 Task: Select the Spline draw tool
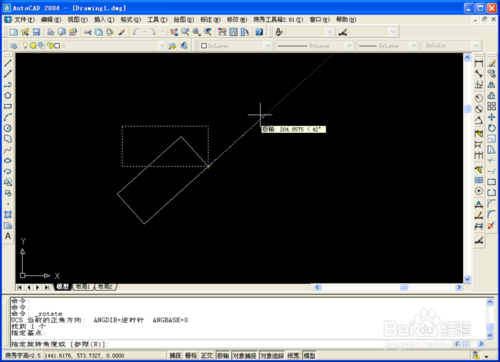tap(8, 150)
